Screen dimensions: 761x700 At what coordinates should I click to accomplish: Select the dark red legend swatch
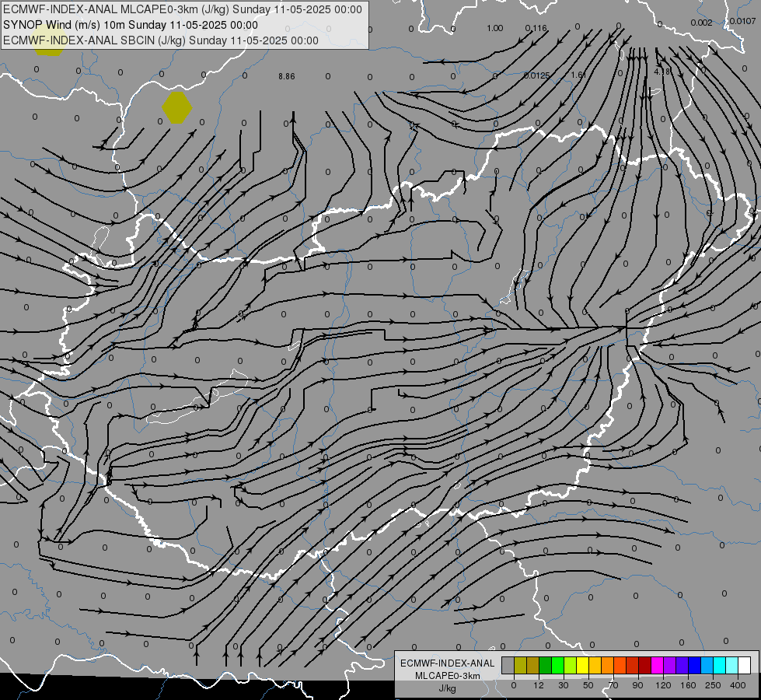[x=645, y=665]
